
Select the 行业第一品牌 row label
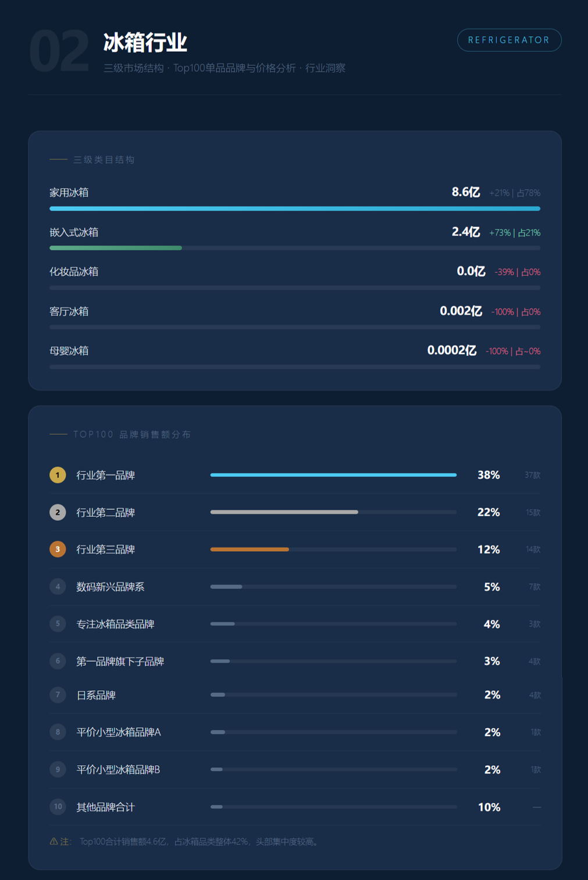(x=106, y=476)
